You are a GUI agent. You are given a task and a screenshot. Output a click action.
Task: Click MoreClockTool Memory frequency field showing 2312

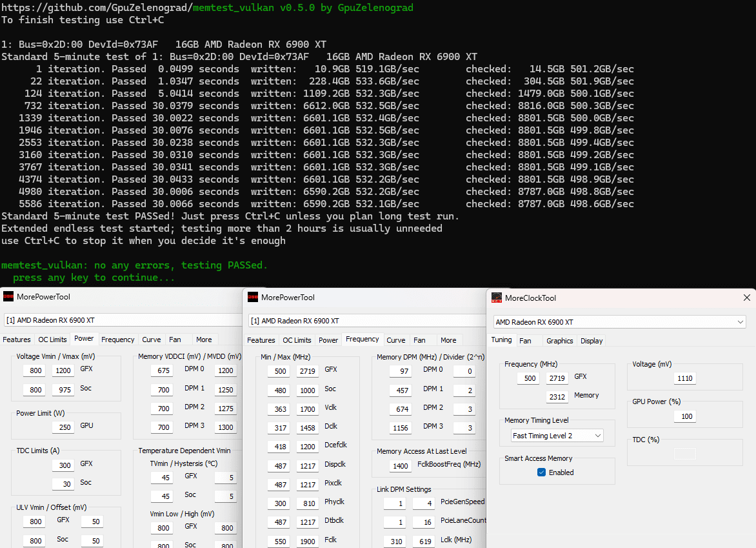[557, 396]
